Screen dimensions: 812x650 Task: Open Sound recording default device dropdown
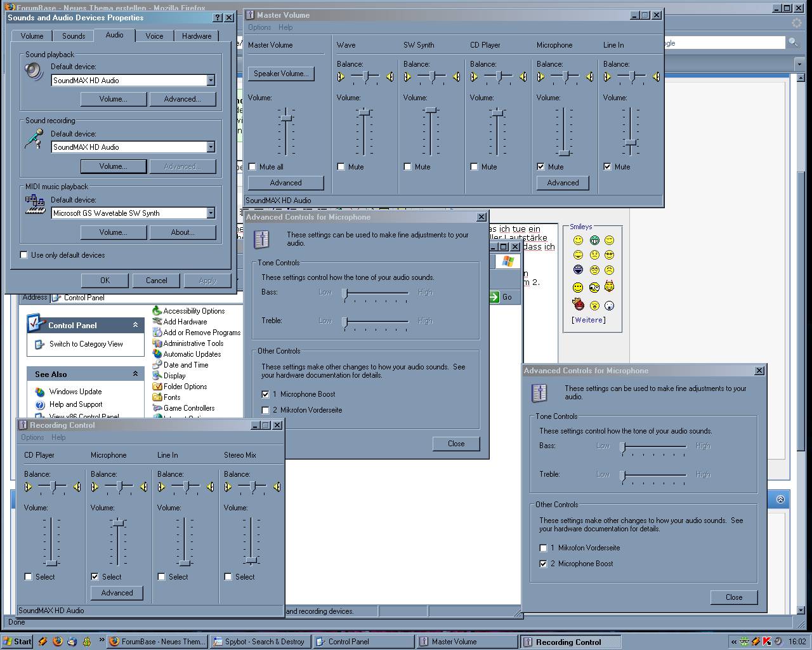[x=211, y=147]
